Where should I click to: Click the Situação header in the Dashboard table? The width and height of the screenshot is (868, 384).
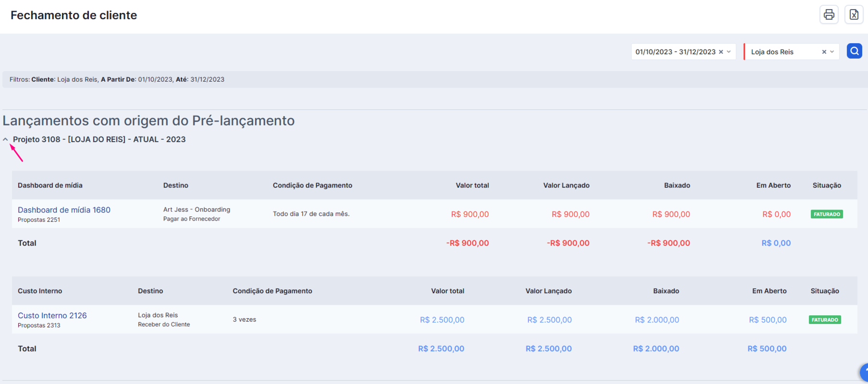pyautogui.click(x=827, y=186)
